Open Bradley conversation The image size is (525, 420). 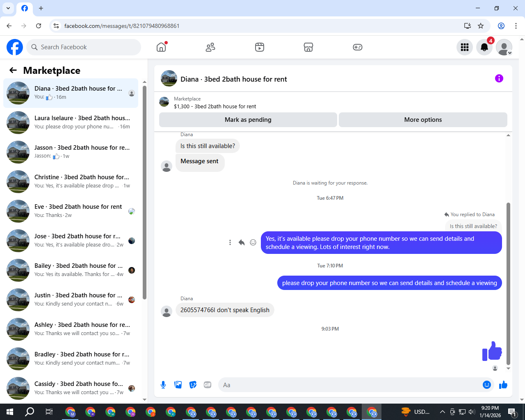tap(71, 358)
